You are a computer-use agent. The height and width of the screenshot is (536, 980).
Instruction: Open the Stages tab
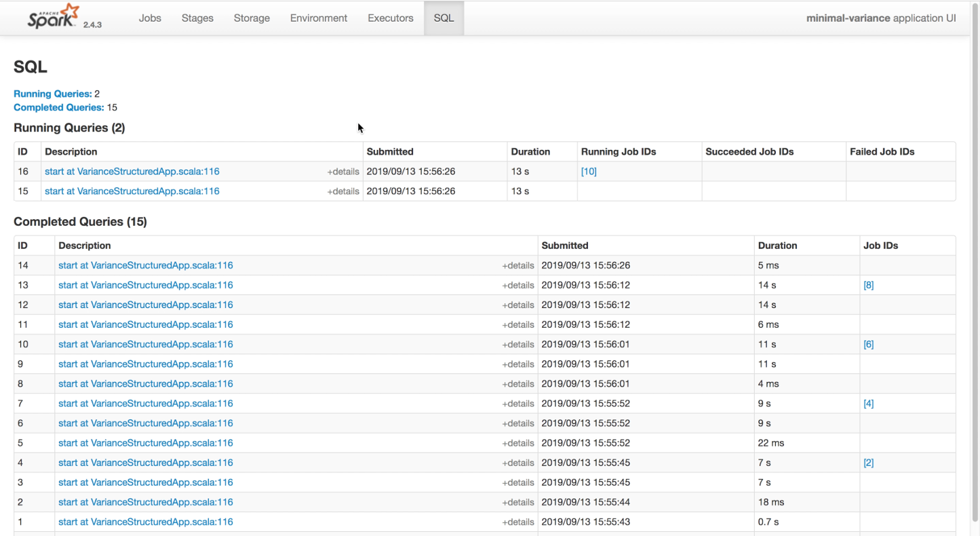point(197,18)
